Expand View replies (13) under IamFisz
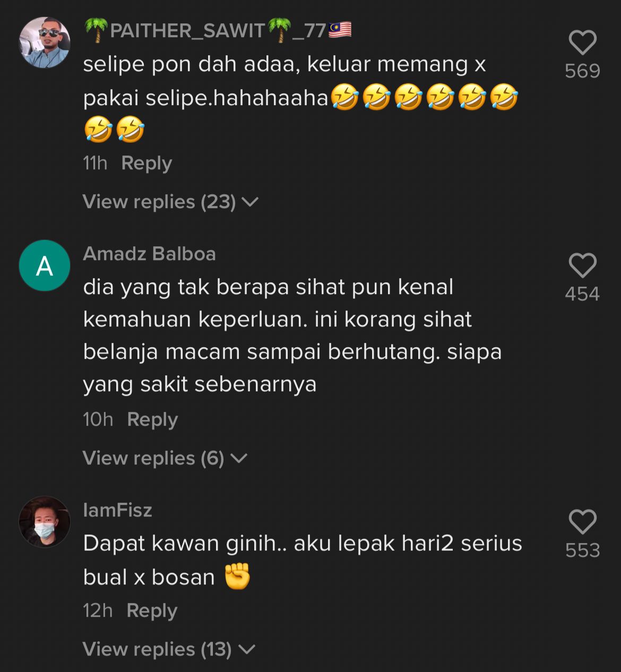 (169, 649)
